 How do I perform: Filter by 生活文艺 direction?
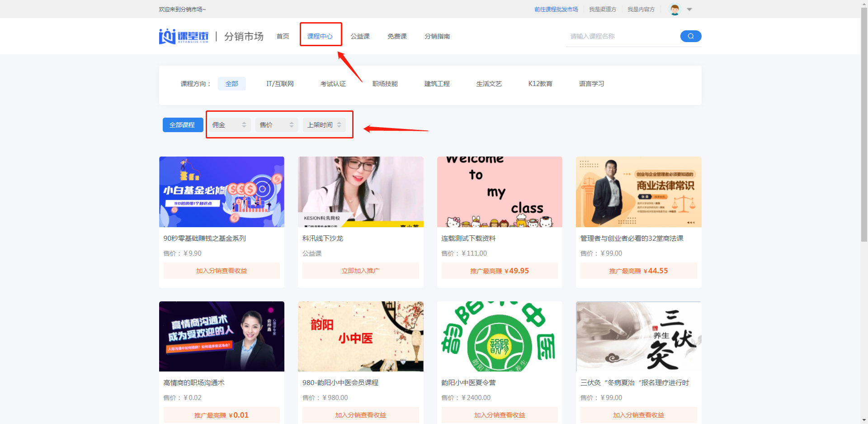(x=489, y=84)
